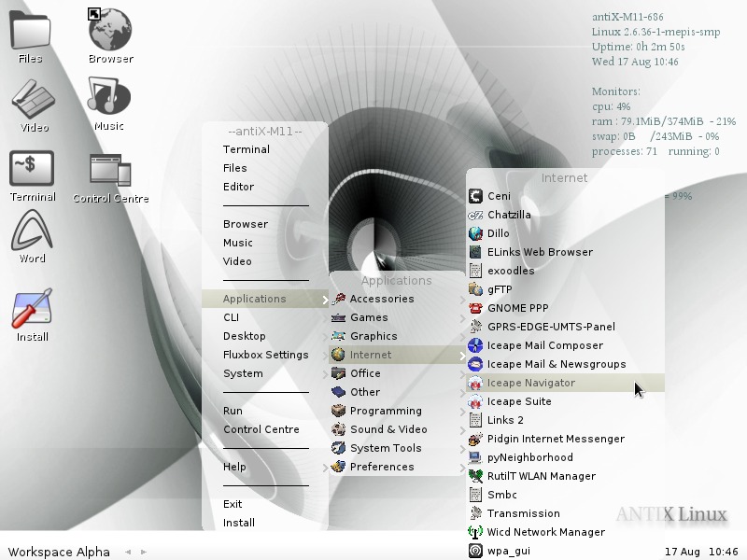Click the Chatzilla icon in Internet menu
Image resolution: width=747 pixels, height=560 pixels.
coord(475,216)
